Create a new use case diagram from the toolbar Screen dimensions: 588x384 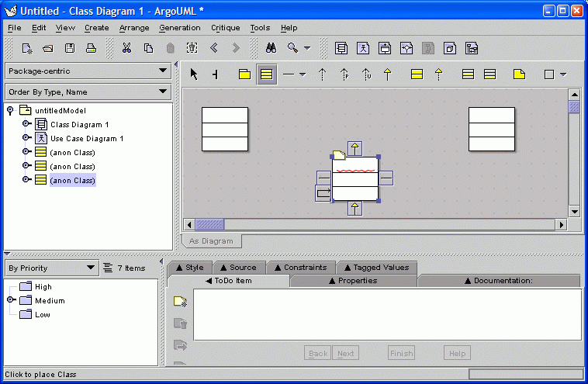click(x=363, y=48)
